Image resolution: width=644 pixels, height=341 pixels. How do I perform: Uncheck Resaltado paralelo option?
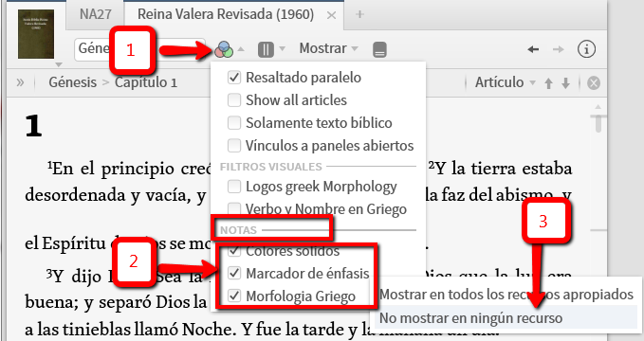[234, 77]
